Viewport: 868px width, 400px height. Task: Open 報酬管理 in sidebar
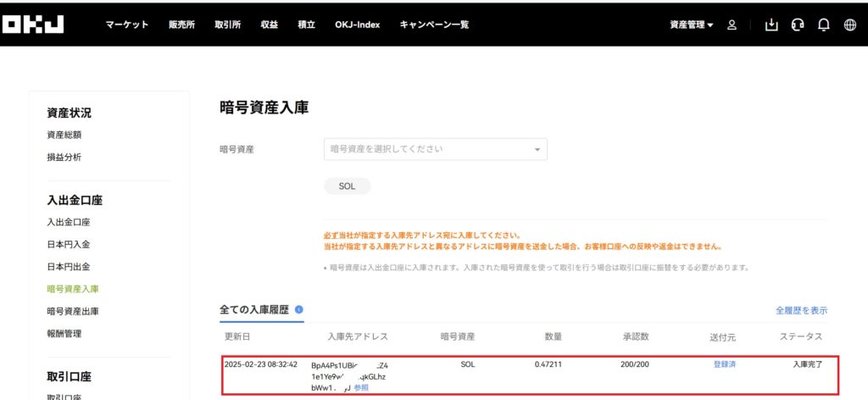[64, 334]
